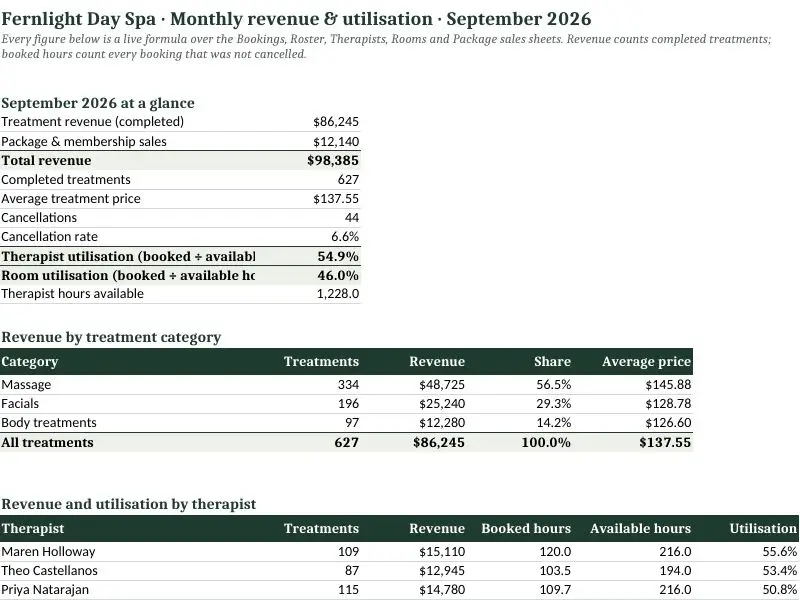Image resolution: width=800 pixels, height=600 pixels.
Task: Click 'Package & membership sales' label
Action: tap(84, 141)
